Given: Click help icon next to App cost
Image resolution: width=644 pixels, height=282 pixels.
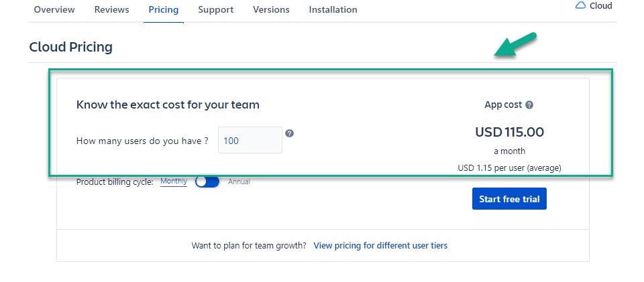Looking at the screenshot, I should (x=529, y=105).
